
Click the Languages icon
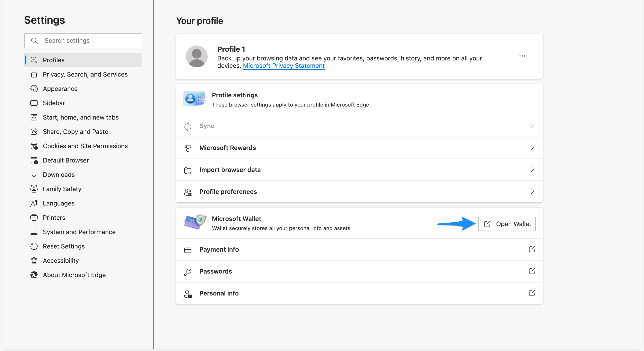[x=34, y=203]
